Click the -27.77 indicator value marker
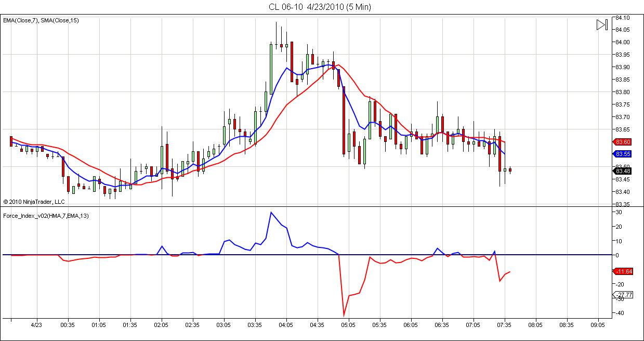Screen dimensions: 644x341 click(623, 295)
